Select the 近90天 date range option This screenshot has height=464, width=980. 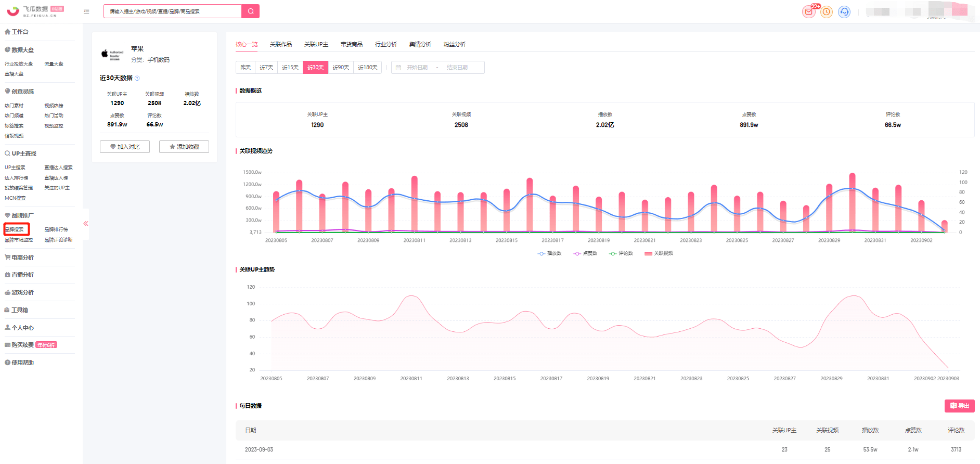tap(341, 68)
